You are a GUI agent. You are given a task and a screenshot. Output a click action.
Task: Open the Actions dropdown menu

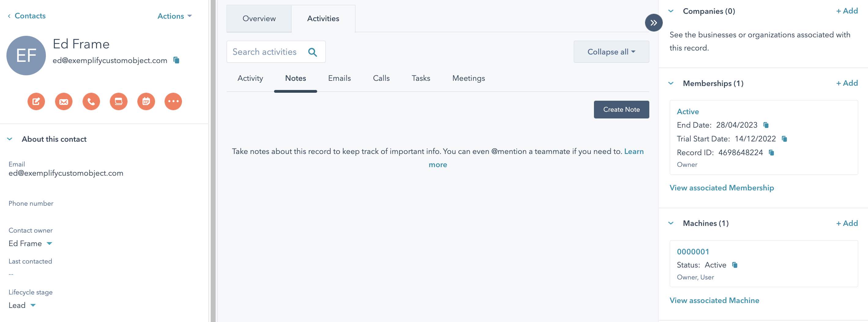click(174, 16)
